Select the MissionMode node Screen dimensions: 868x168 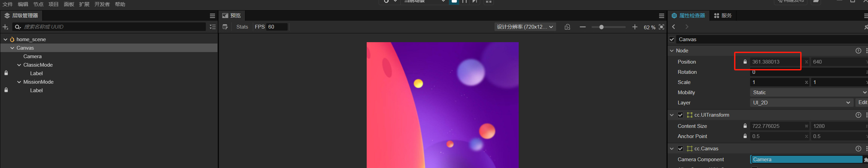coord(38,82)
